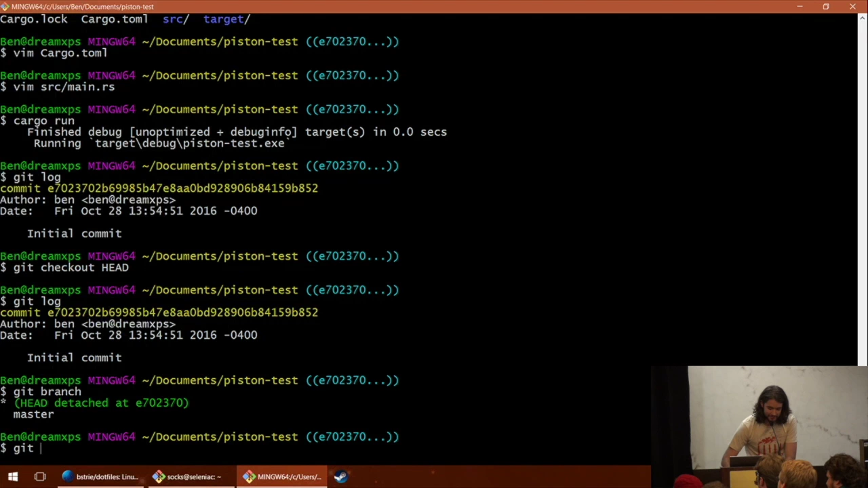Click the 'Finished debug' output line
The width and height of the screenshot is (868, 488).
[237, 132]
